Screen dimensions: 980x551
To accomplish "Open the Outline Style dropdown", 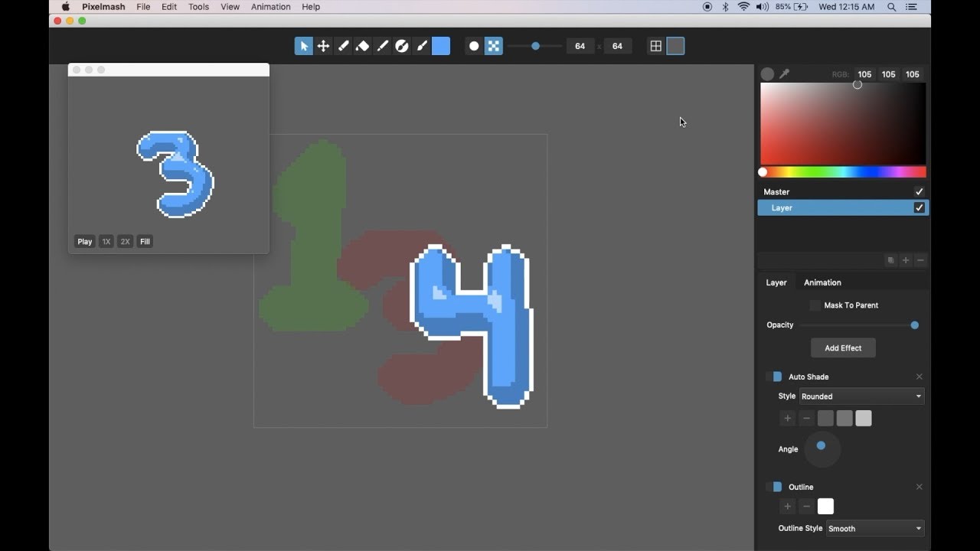I will pos(875,528).
